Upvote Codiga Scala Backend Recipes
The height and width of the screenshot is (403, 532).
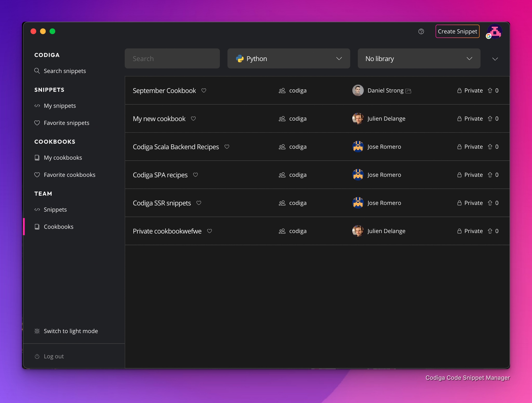coord(490,147)
